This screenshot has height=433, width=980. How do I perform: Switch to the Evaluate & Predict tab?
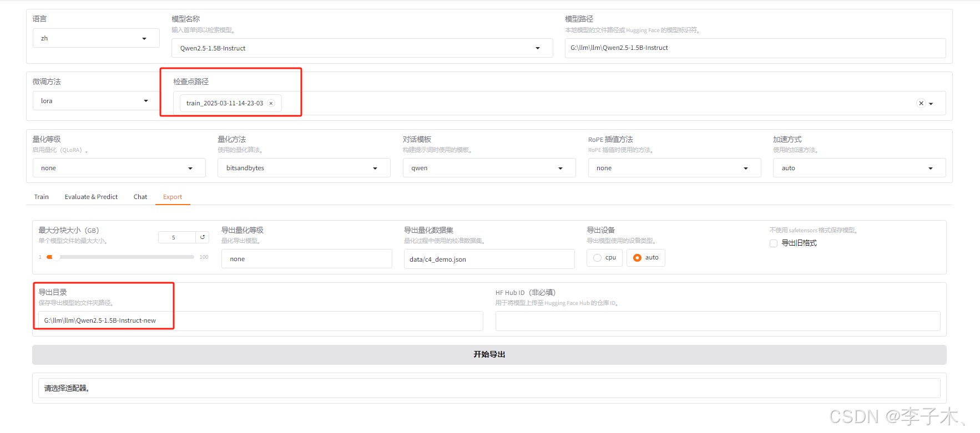click(x=91, y=197)
